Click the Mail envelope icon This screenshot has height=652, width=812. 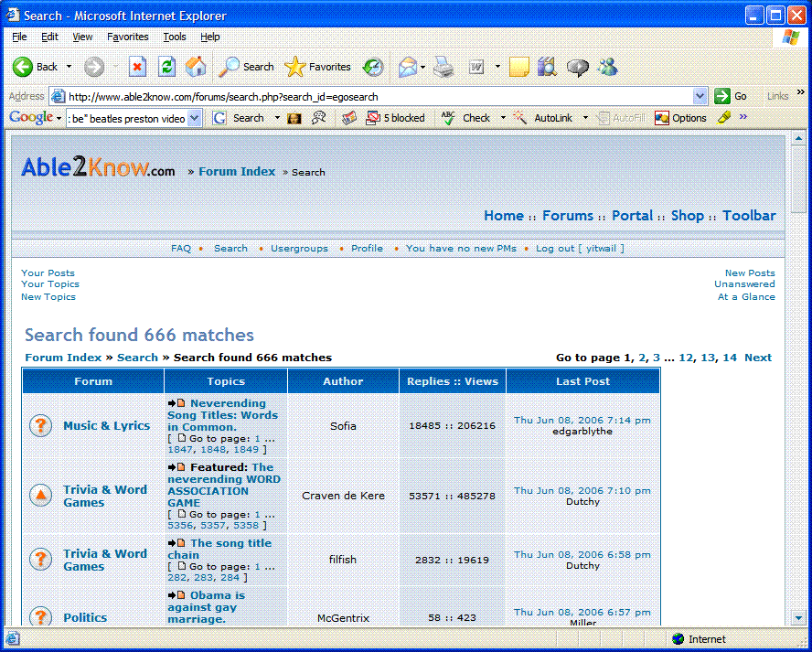408,67
